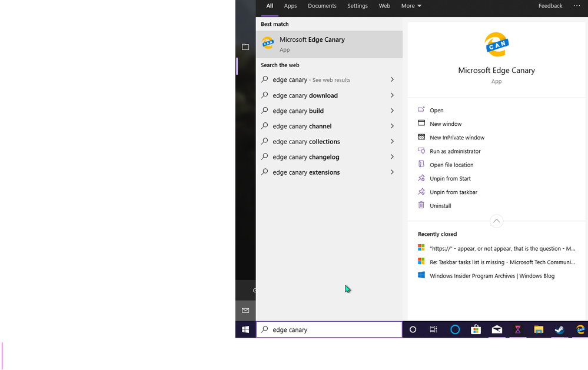Choose Open file location label
This screenshot has width=588, height=370.
tap(451, 165)
